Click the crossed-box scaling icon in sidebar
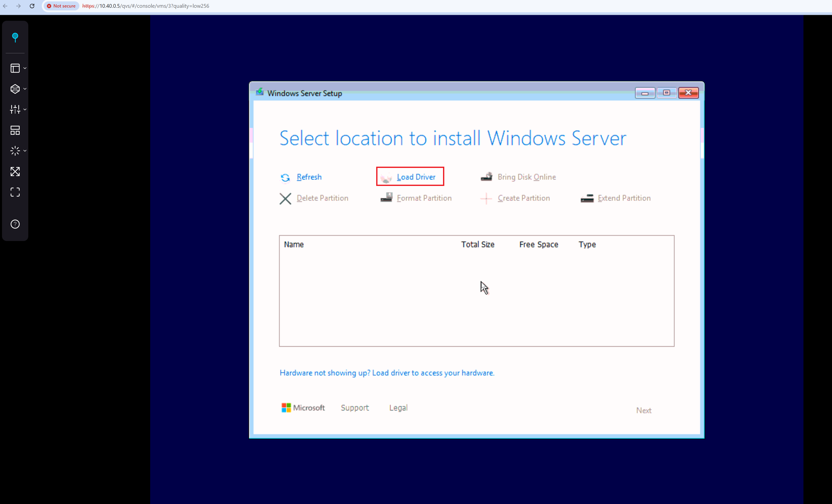The width and height of the screenshot is (832, 504). 15,171
